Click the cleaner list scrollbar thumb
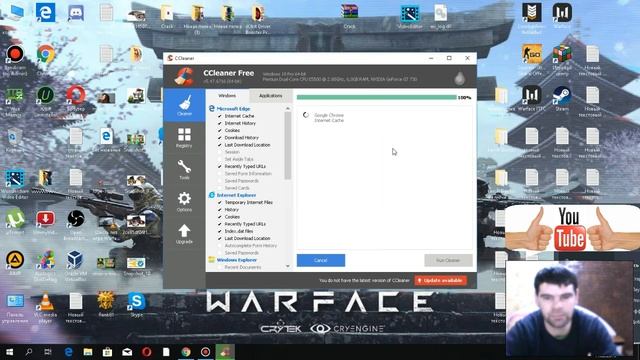 [x=288, y=146]
